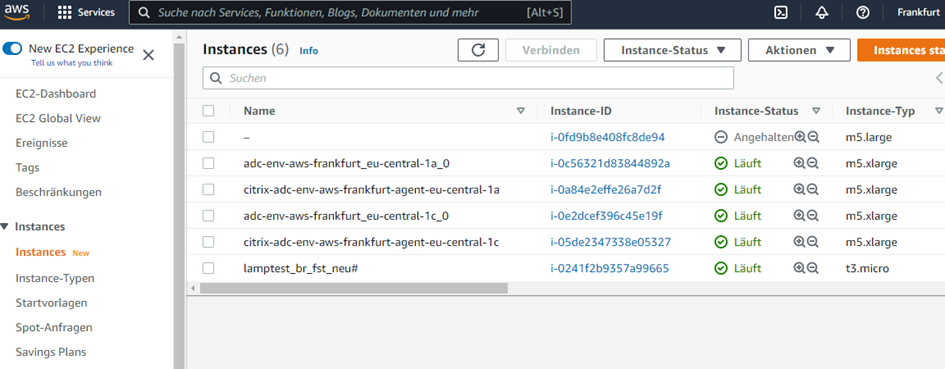Screen dimensions: 945x369
Task: Open the Services grid menu
Action: [x=86, y=13]
